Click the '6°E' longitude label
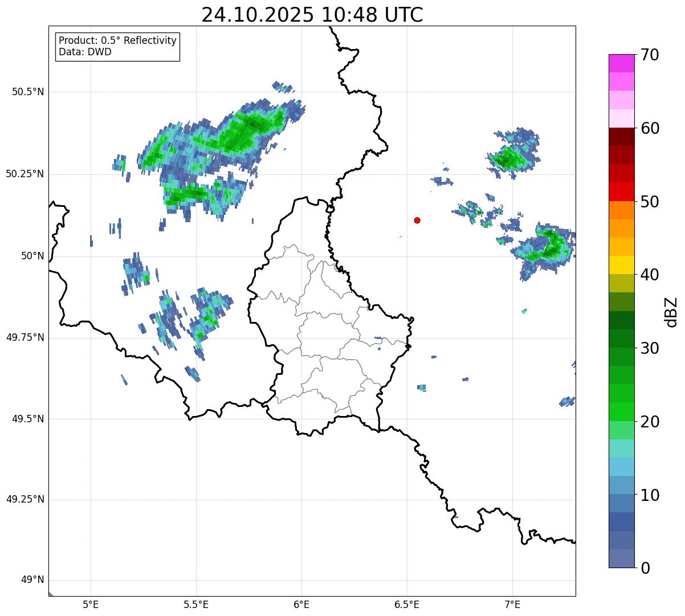This screenshot has width=685, height=616. (x=301, y=604)
